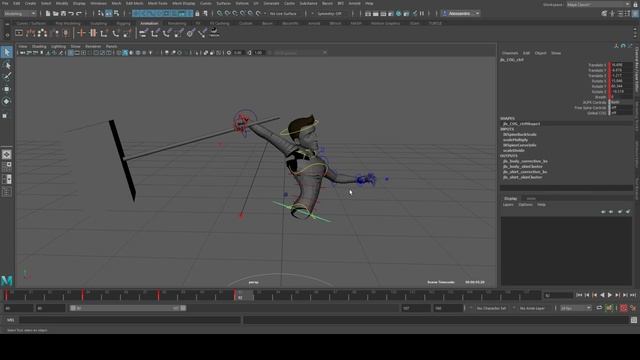Switch to the Rigging shelf tab

[123, 23]
